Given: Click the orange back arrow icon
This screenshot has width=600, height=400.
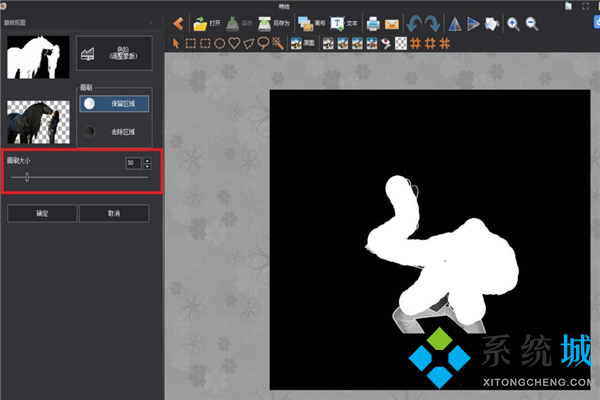Looking at the screenshot, I should (x=178, y=23).
